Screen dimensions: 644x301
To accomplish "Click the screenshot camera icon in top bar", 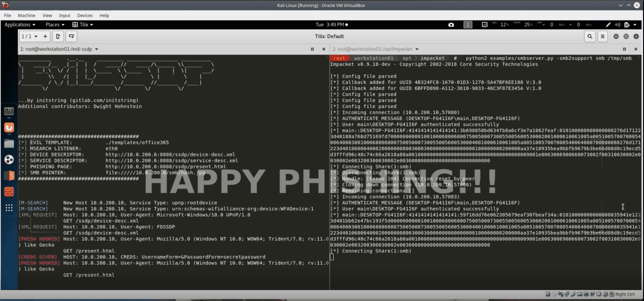I will click(451, 25).
